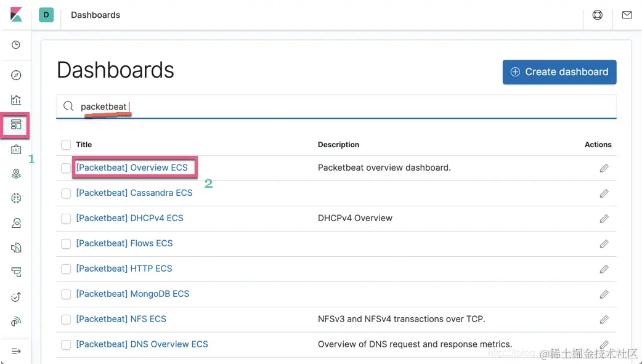Image resolution: width=642 pixels, height=364 pixels.
Task: Open SIEM icon in sidebar
Action: pyautogui.click(x=16, y=322)
